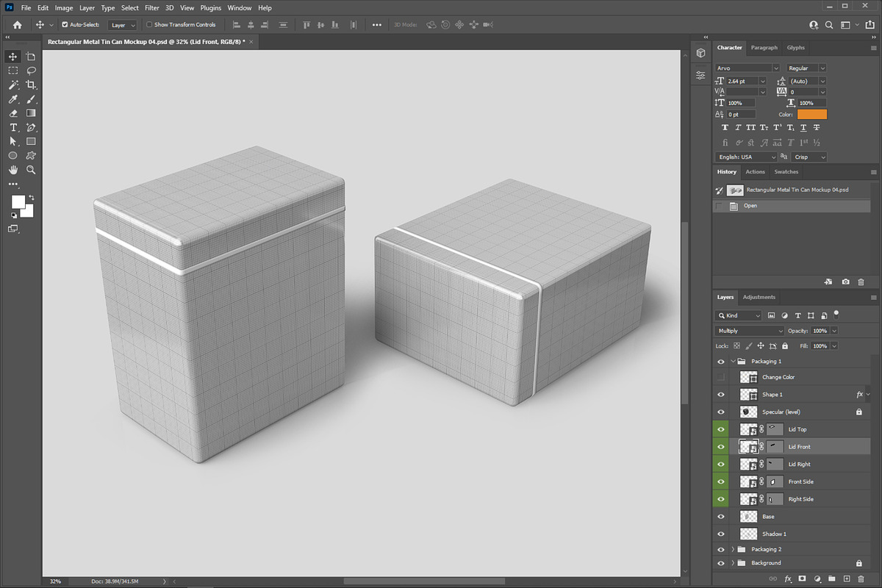Viewport: 882px width, 588px height.
Task: Hide the Packaging 1 group
Action: (720, 362)
